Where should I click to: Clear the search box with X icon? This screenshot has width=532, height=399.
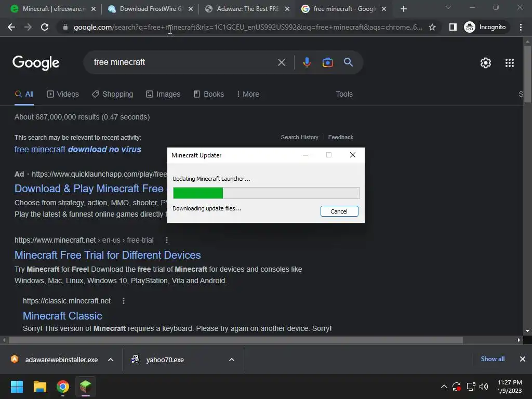(x=281, y=62)
